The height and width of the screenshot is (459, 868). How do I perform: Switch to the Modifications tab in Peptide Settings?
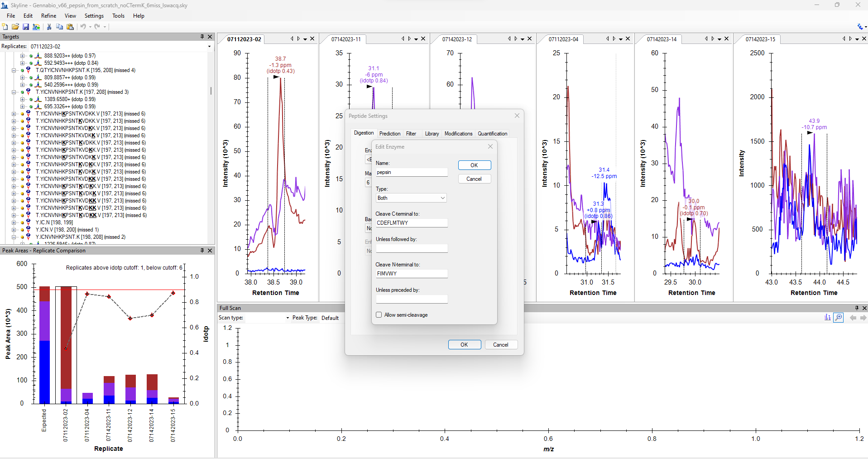click(458, 134)
